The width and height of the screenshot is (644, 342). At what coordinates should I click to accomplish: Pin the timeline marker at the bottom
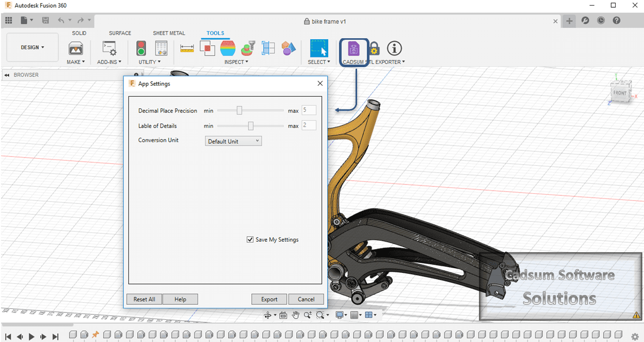click(94, 334)
